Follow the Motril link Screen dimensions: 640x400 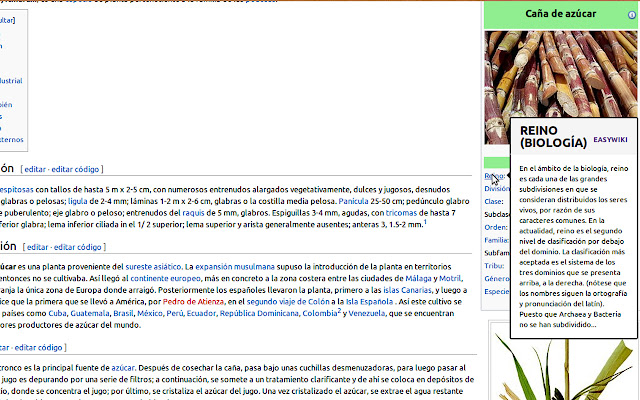coord(450,278)
